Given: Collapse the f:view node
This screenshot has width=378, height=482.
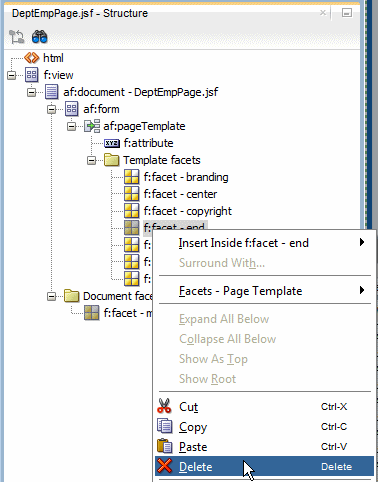Looking at the screenshot, I should pos(12,75).
